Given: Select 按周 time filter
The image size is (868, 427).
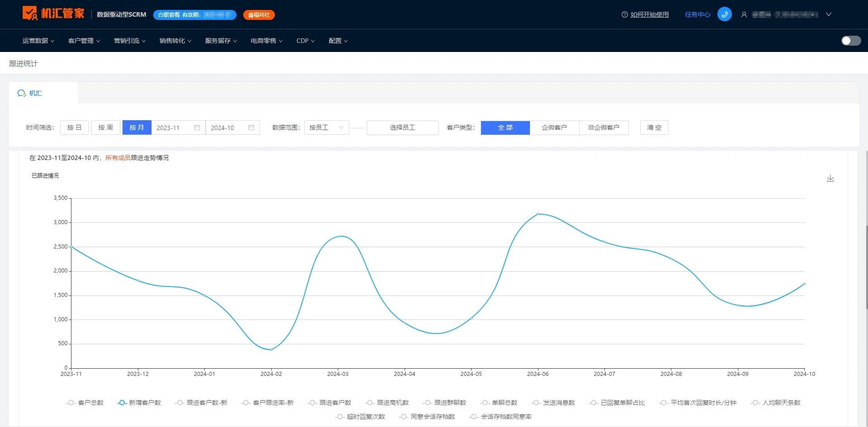Looking at the screenshot, I should coord(106,127).
